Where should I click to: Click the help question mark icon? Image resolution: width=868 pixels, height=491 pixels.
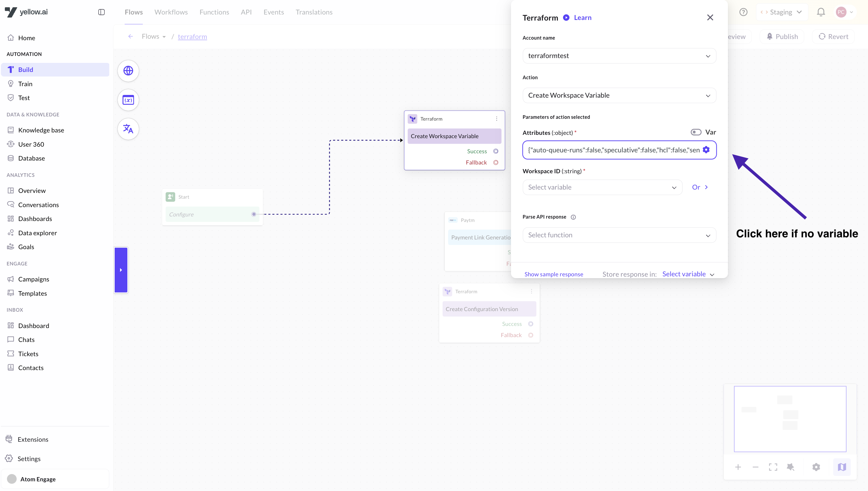(x=743, y=12)
